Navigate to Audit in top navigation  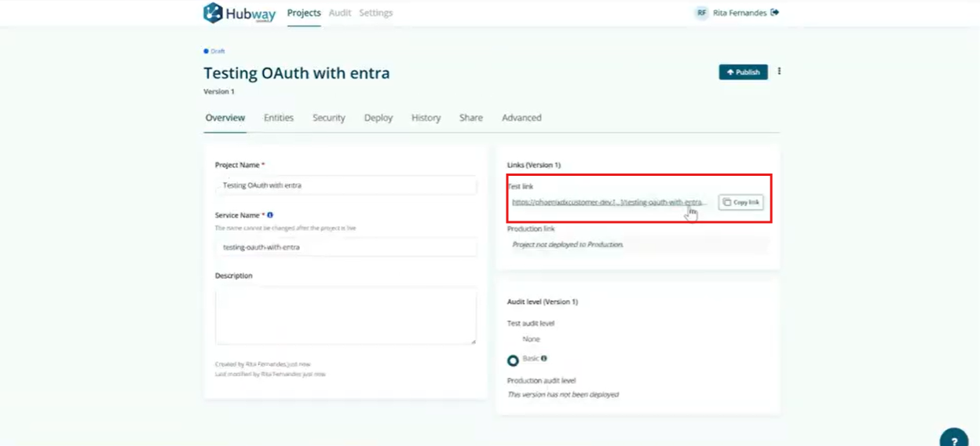[x=340, y=13]
